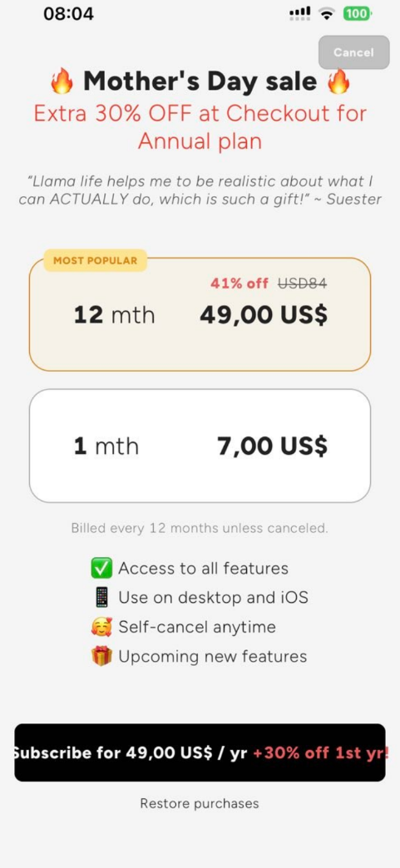Click the Subscribe for 49,00 US$ button

coord(200,753)
